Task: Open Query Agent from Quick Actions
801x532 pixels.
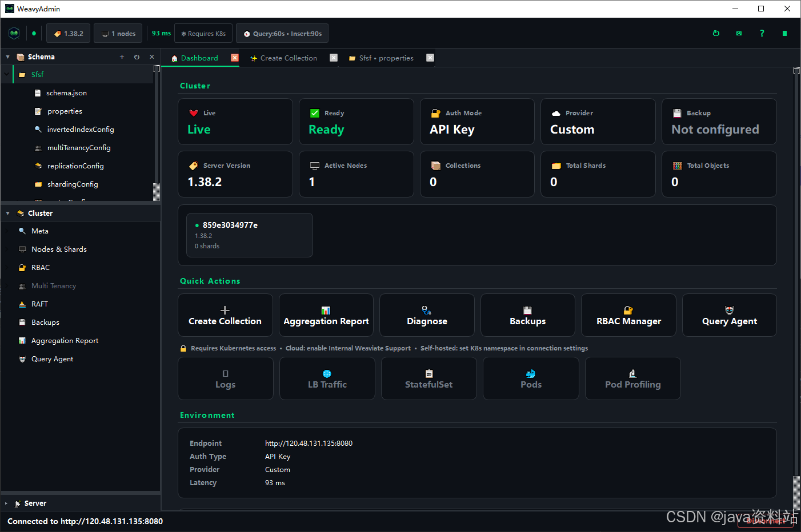Action: click(x=730, y=315)
